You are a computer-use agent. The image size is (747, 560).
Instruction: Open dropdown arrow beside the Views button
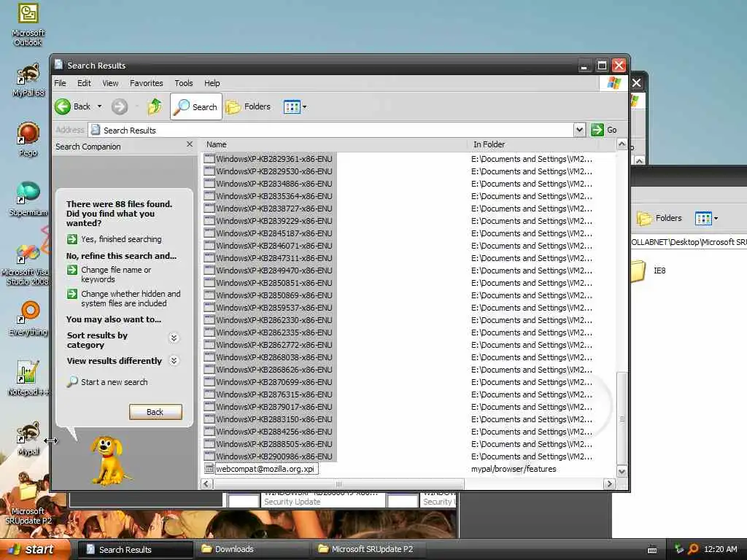(x=304, y=106)
